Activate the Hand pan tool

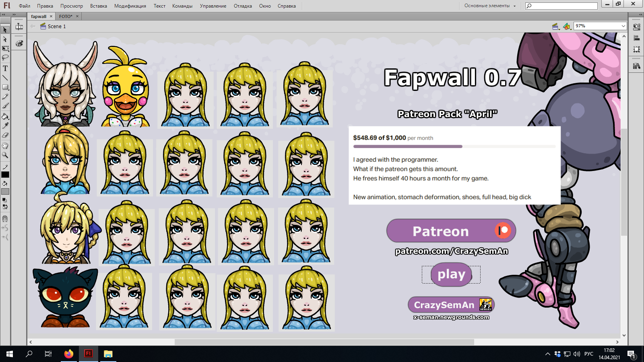[x=5, y=146]
